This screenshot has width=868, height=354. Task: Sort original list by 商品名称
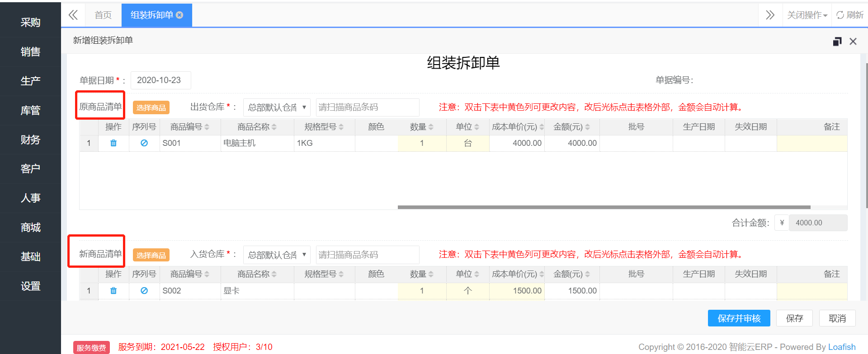point(274,127)
